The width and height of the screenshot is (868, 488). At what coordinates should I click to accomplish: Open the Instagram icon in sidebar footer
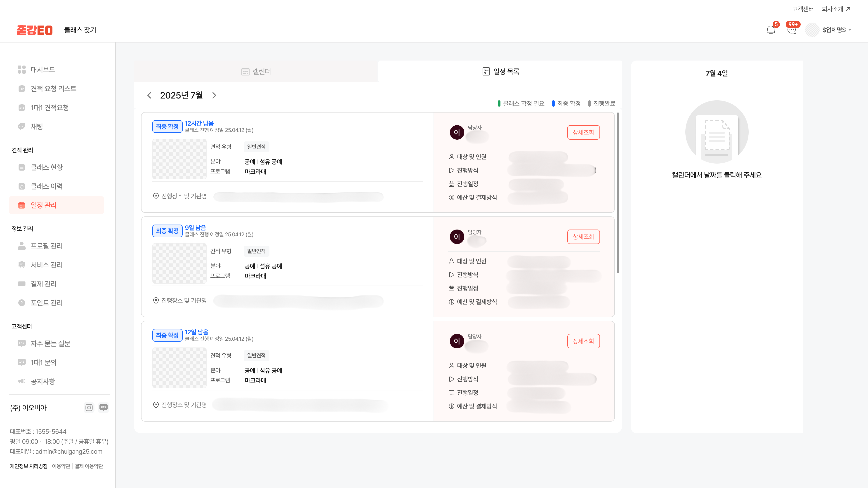[89, 408]
